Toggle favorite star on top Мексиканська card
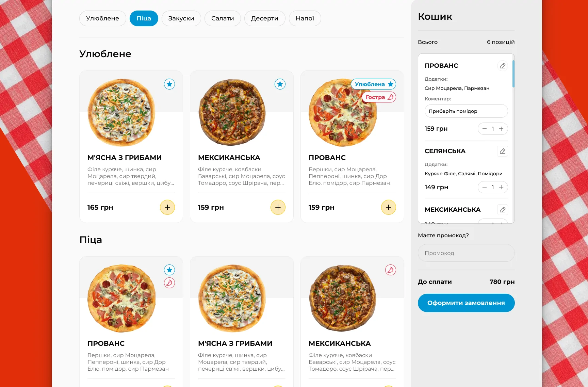The height and width of the screenshot is (387, 588). (280, 84)
